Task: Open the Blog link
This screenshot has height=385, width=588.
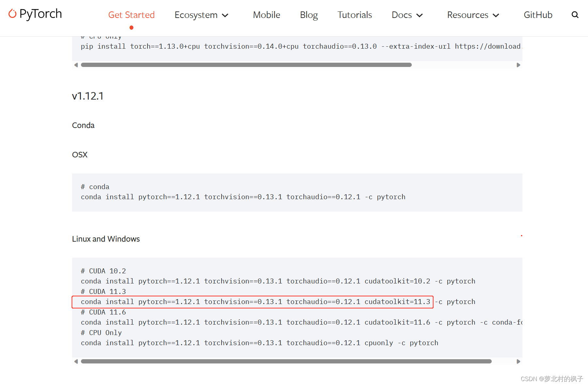Action: coord(309,15)
